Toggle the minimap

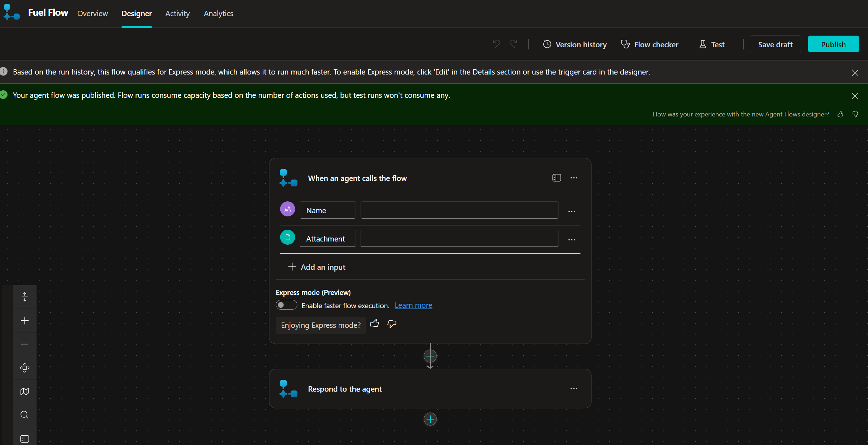pyautogui.click(x=24, y=391)
